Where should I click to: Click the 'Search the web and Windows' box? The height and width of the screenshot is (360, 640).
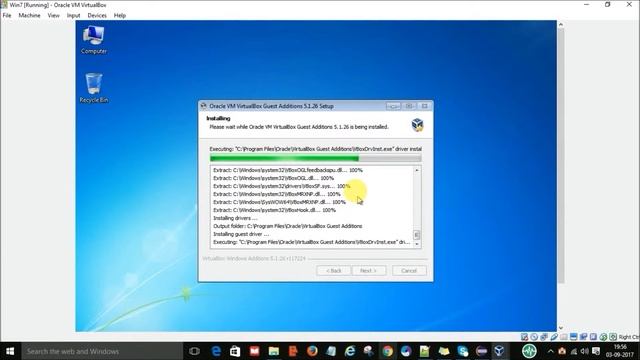tap(102, 351)
